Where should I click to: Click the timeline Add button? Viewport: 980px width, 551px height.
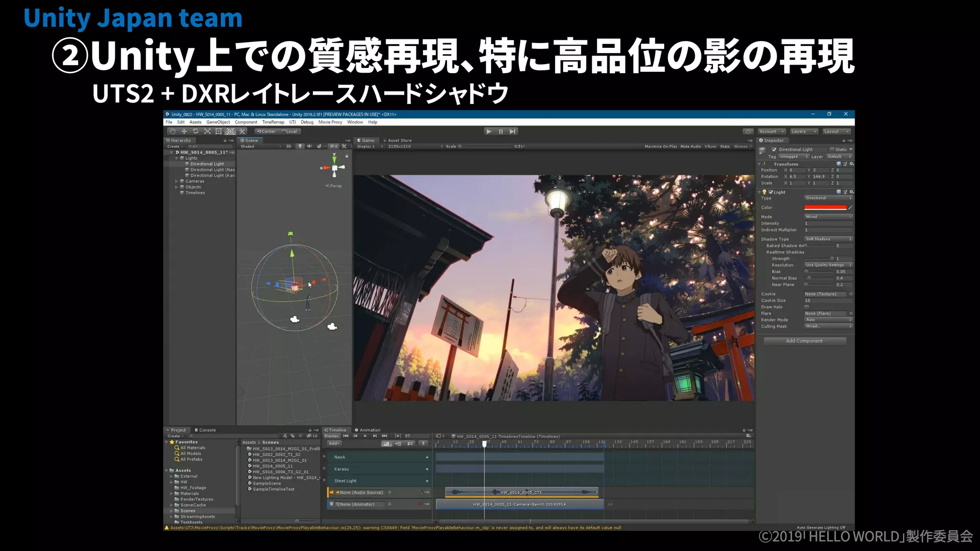334,443
